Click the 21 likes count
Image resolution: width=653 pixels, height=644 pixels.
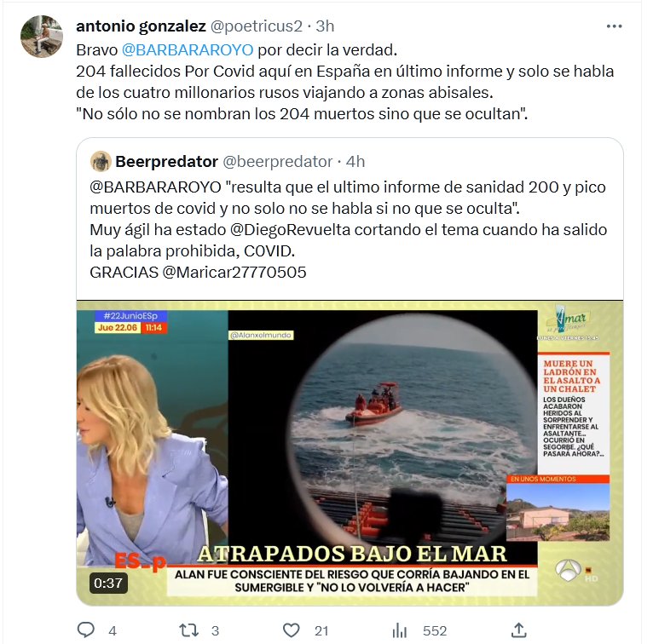pos(321,630)
